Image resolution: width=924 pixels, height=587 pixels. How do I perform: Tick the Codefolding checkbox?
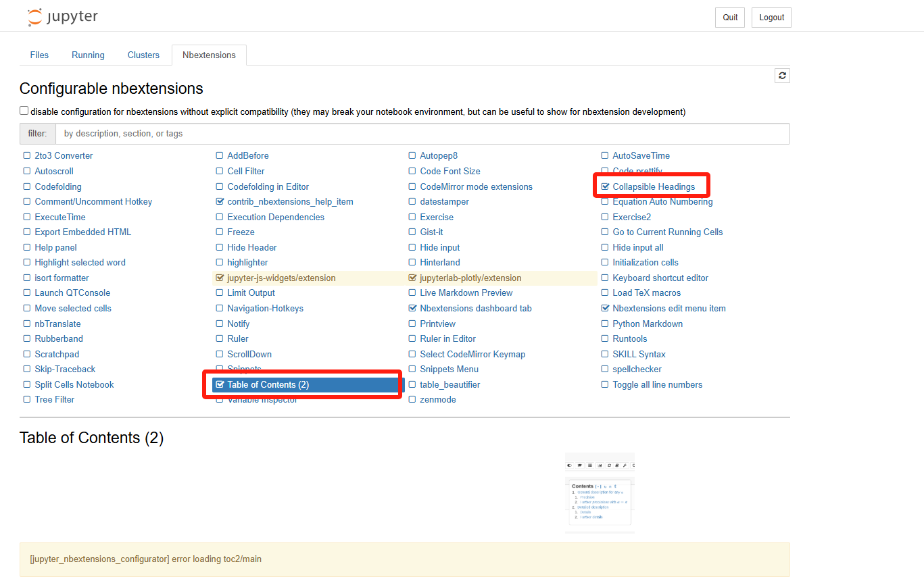27,186
